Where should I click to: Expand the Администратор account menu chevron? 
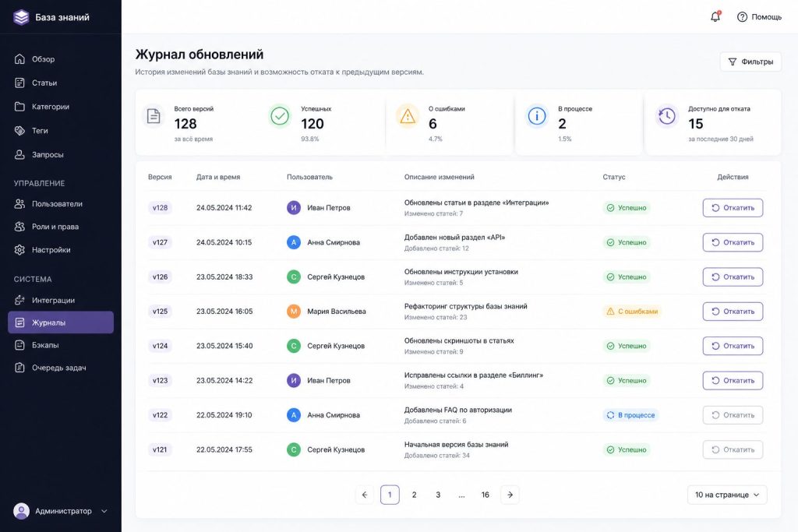(104, 511)
